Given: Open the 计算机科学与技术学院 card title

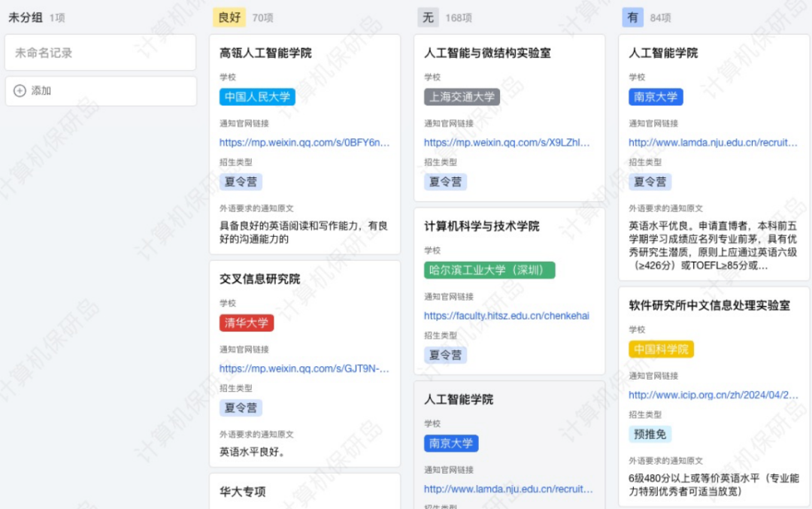Looking at the screenshot, I should 482,226.
